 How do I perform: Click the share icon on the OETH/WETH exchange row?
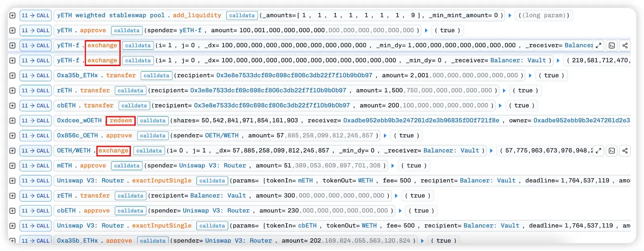point(625,151)
